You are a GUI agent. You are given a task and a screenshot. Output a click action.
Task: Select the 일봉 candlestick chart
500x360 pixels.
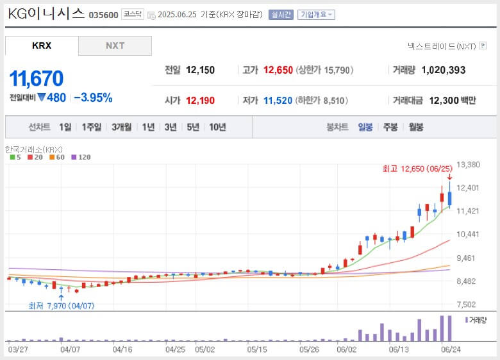pos(365,127)
